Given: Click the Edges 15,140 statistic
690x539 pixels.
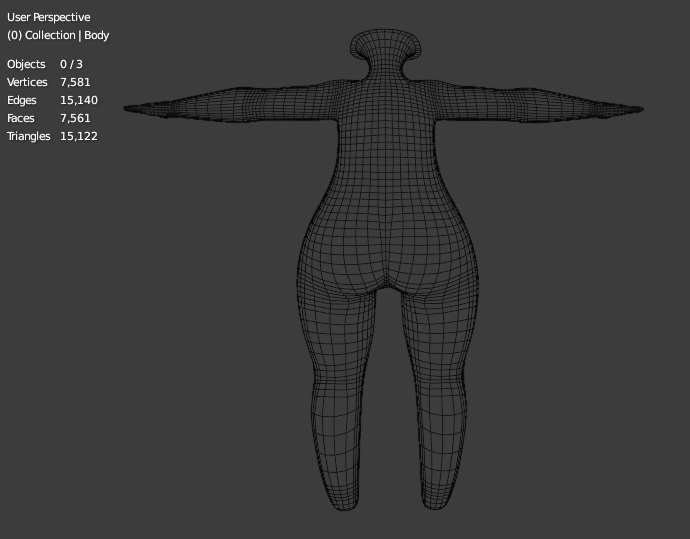Looking at the screenshot, I should (52, 100).
